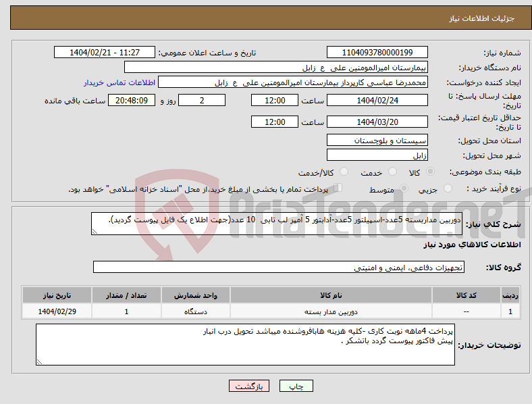This screenshot has width=532, height=404.
Task: Click the response deadline date 1404/02/24
Action: pos(377,100)
